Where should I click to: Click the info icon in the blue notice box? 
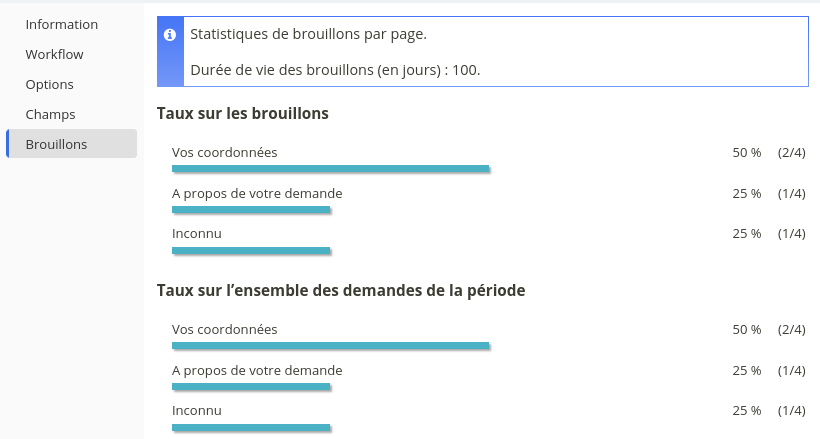click(170, 35)
